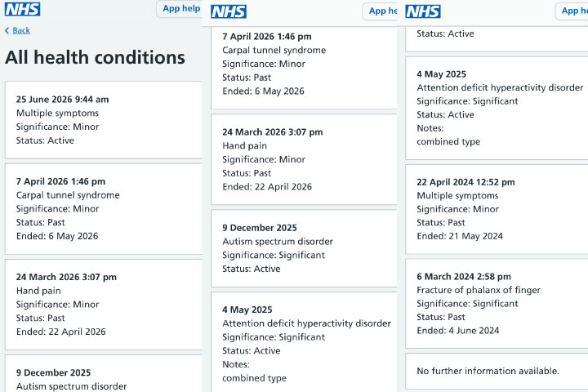Image resolution: width=588 pixels, height=392 pixels.
Task: Go back using the Back link
Action: coord(21,30)
